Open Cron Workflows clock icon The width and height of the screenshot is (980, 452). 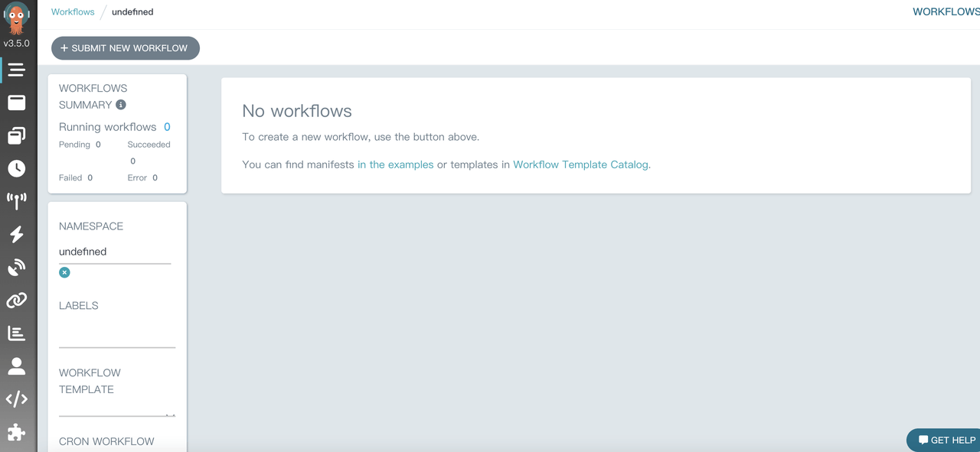pyautogui.click(x=16, y=168)
